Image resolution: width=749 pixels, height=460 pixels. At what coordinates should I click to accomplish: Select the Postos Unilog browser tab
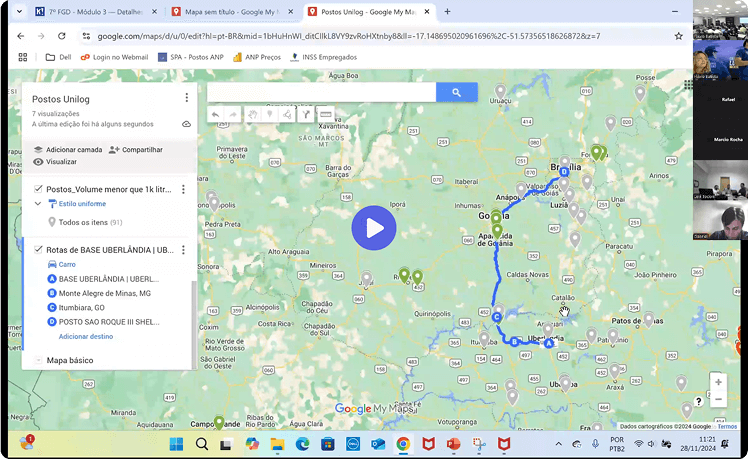tap(368, 11)
